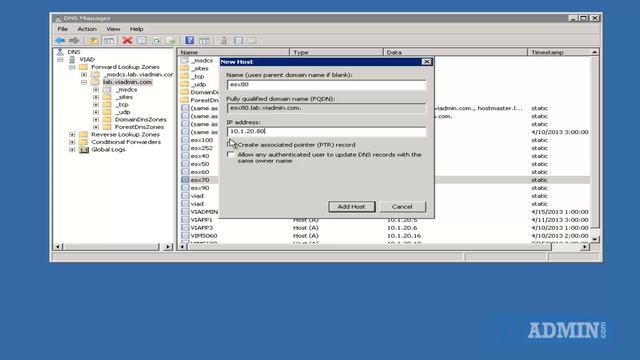
Task: Click the toolbar icon after the server icon
Action: point(238,40)
